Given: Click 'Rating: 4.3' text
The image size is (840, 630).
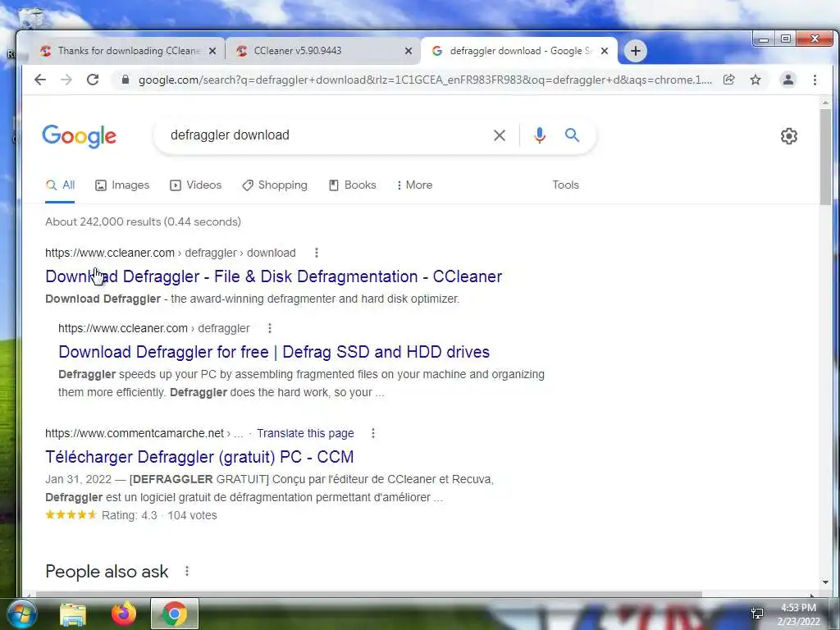Looking at the screenshot, I should click(x=129, y=515).
